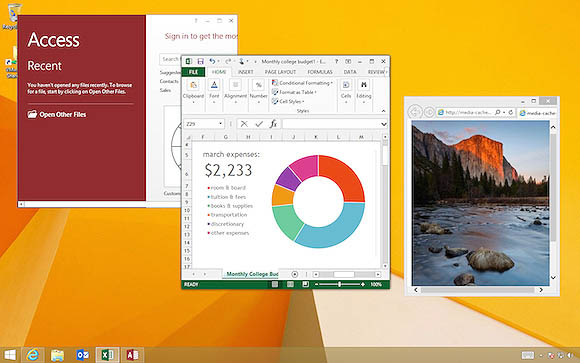580x363 pixels.
Task: Open the Format as Table dropdown
Action: coord(294,92)
